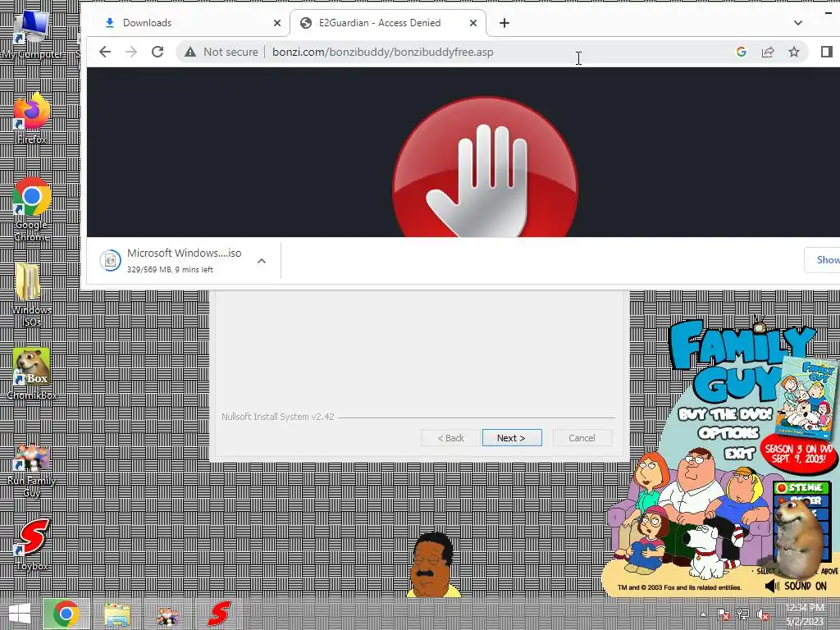Toggle Sound On in Family Guy app
Viewport: 840px width, 630px height.
[x=795, y=586]
